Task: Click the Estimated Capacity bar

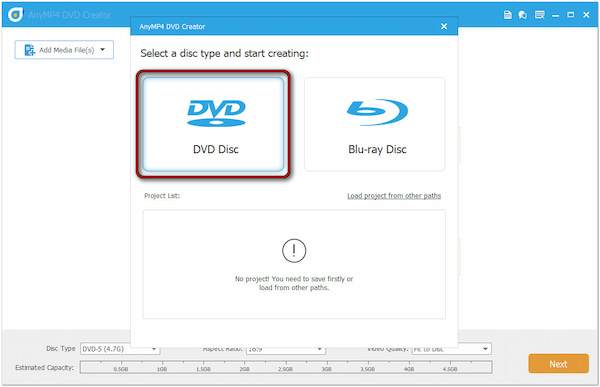Action: pyautogui.click(x=286, y=367)
